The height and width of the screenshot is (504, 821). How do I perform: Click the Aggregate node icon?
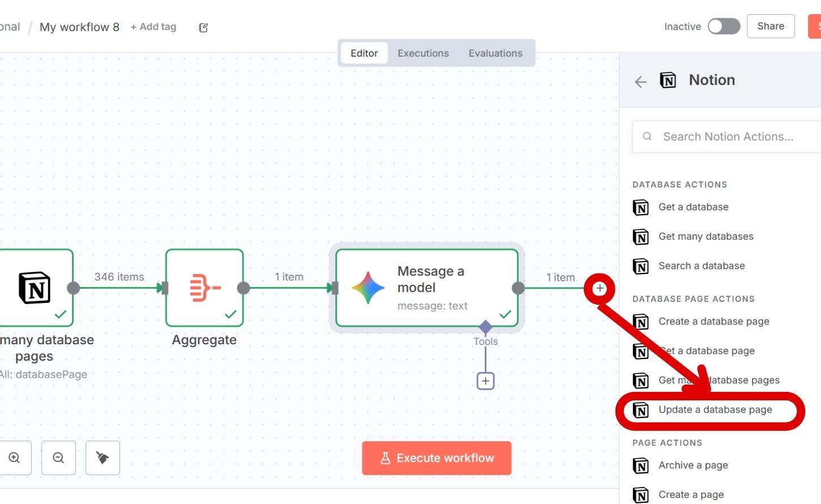click(x=204, y=288)
